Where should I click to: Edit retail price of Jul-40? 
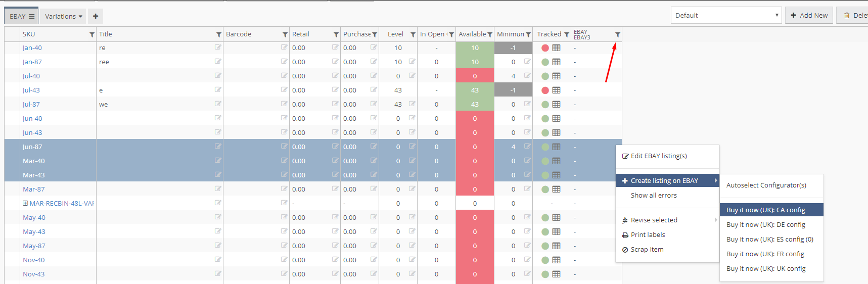click(335, 75)
